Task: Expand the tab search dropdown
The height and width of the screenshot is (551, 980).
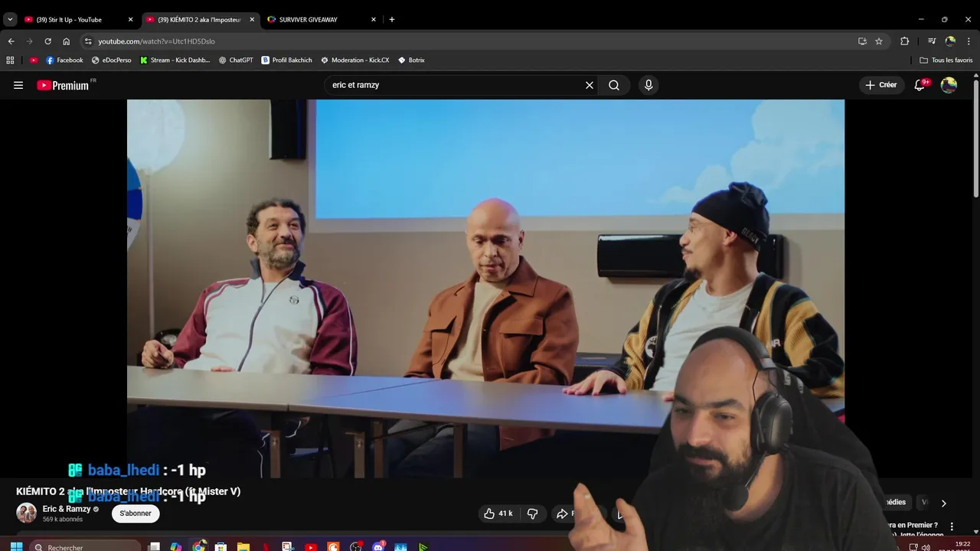Action: (x=10, y=19)
